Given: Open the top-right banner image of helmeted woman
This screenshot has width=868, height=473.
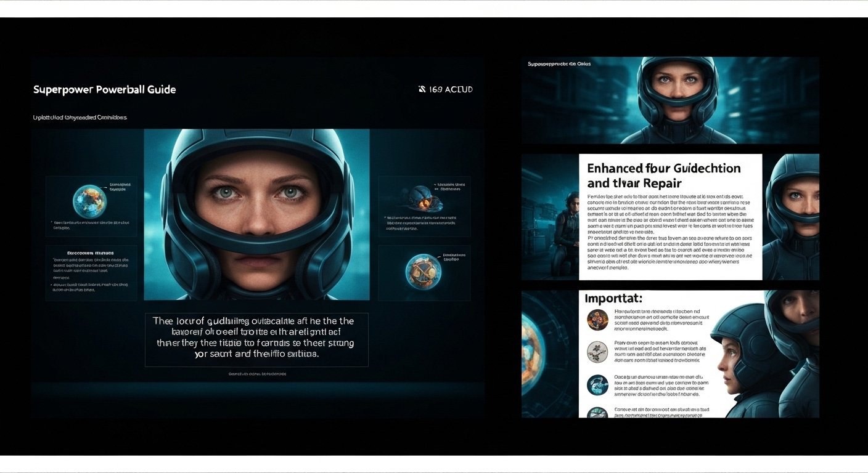Looking at the screenshot, I should (670, 100).
